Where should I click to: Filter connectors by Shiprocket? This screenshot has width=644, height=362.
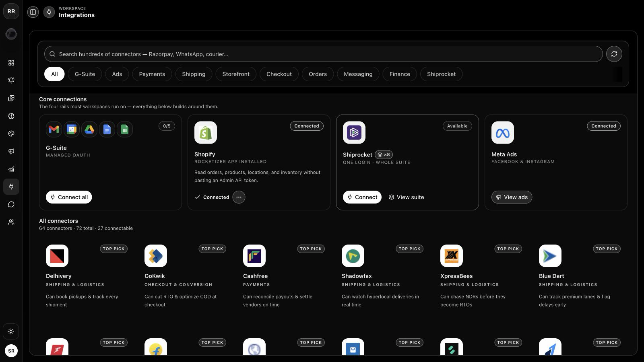pyautogui.click(x=442, y=74)
